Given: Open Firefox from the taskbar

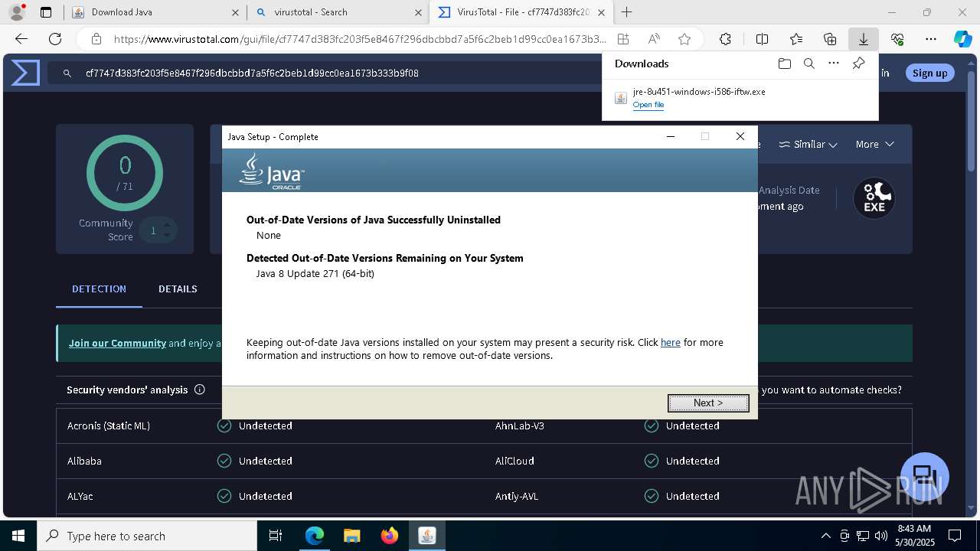Looking at the screenshot, I should coord(389,536).
